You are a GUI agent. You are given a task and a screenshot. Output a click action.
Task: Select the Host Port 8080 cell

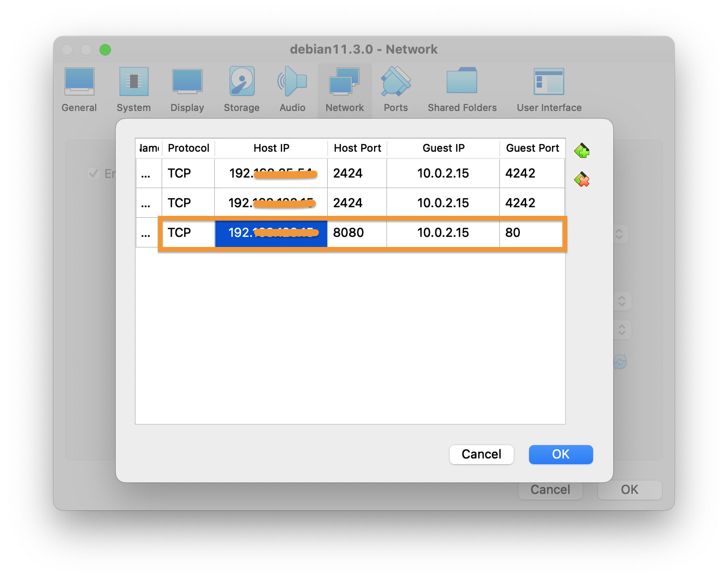[356, 233]
